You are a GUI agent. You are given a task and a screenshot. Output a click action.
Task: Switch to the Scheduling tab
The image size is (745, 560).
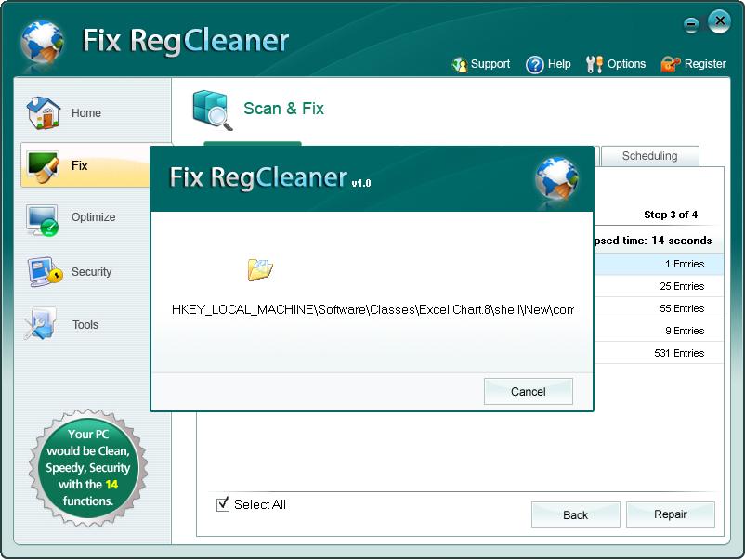tap(649, 156)
